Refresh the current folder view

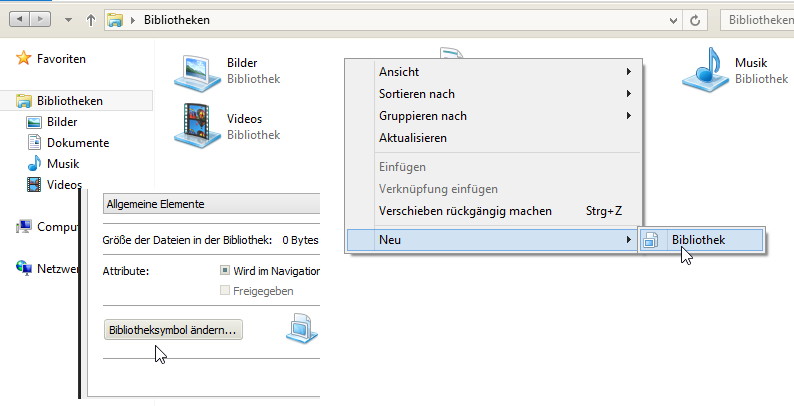tap(695, 20)
